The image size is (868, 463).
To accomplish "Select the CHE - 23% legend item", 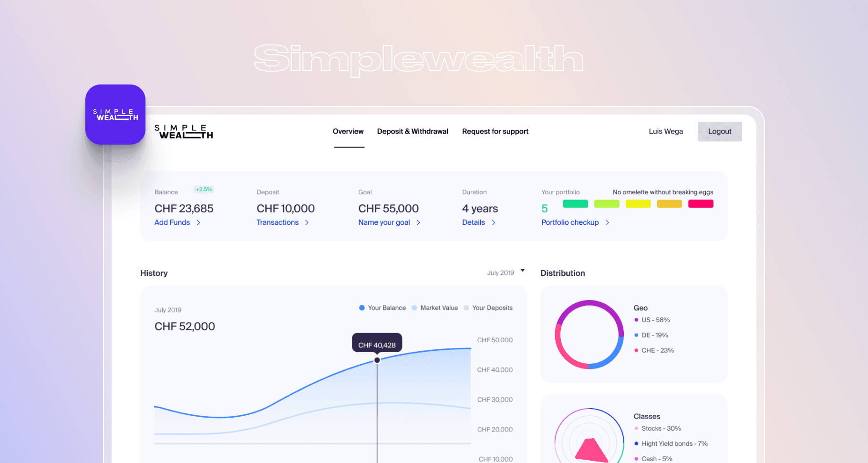I will coord(654,350).
